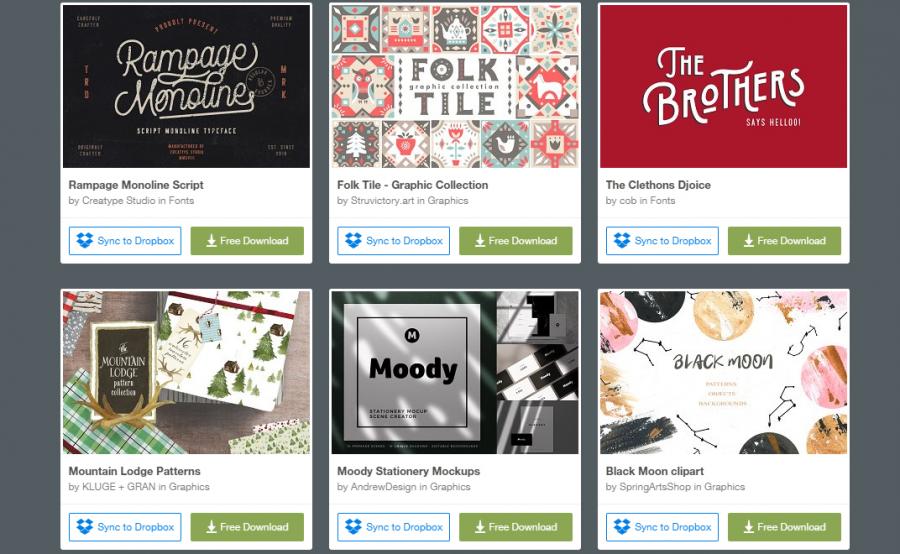Viewport: 900px width, 554px height.
Task: Click the download arrow icon for Rampage Monoline
Action: [x=211, y=241]
